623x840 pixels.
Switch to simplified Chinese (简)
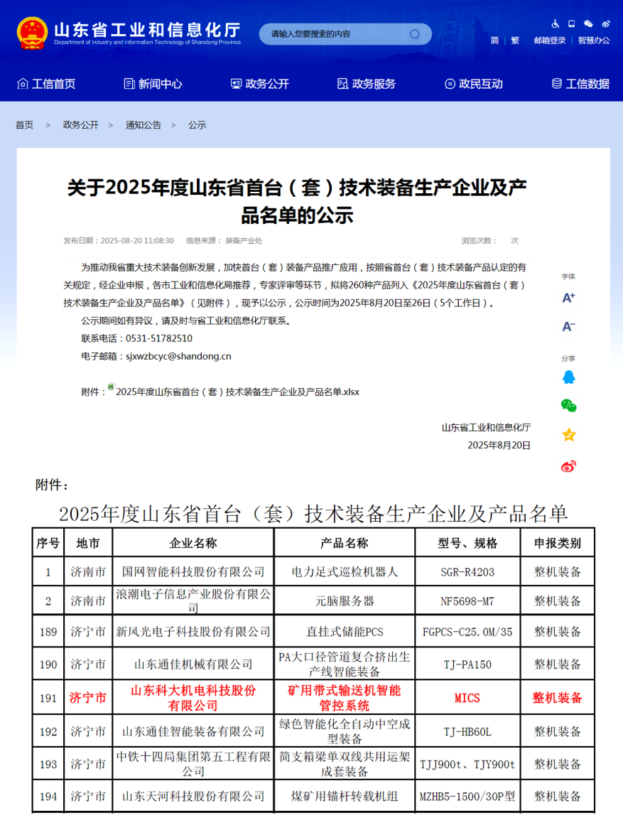[494, 41]
